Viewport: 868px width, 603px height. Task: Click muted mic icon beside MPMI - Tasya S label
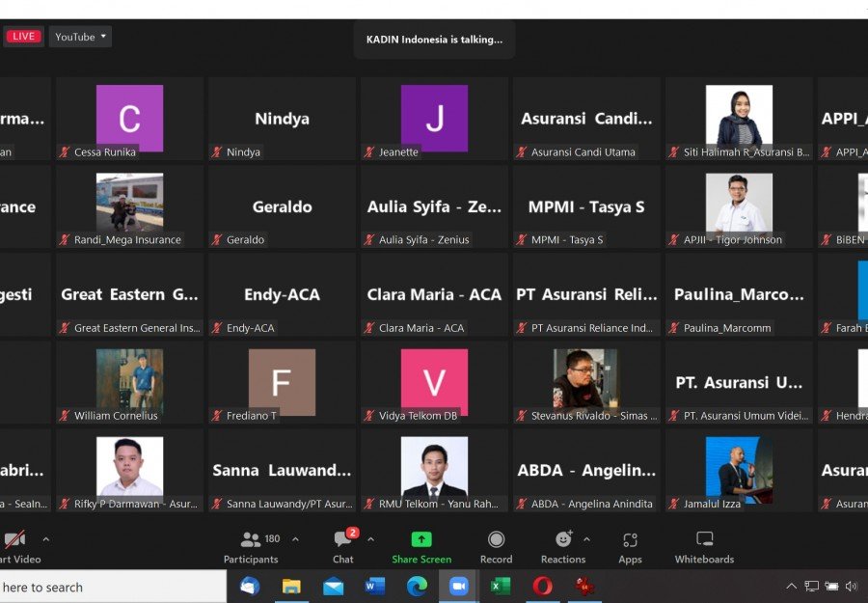coord(522,240)
